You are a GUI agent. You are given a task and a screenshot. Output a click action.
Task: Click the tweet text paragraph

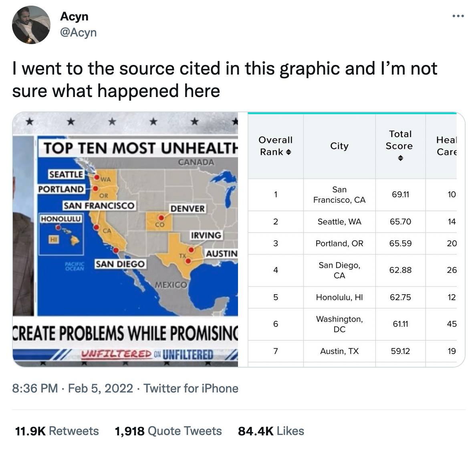pos(224,79)
